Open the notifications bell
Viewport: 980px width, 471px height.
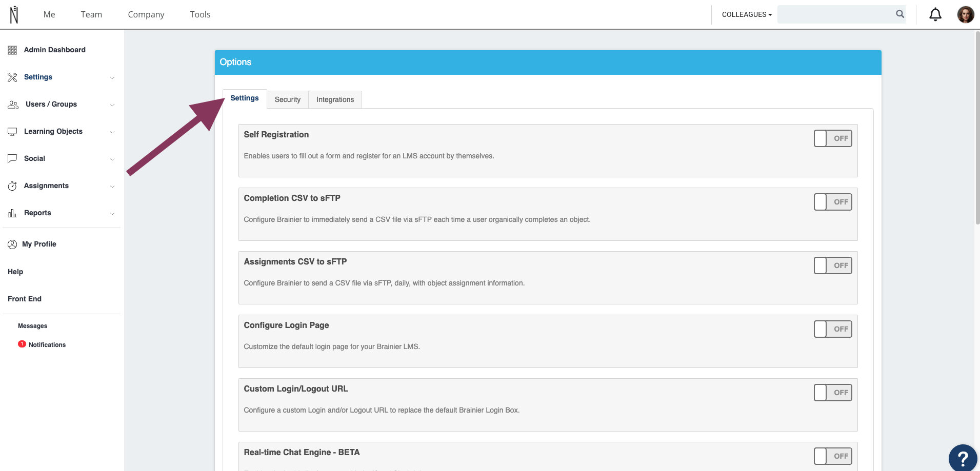coord(935,14)
